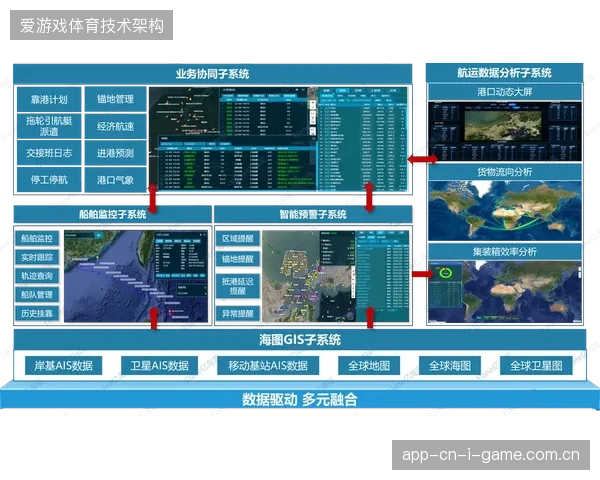Click the 历史挂靠 box
The image size is (600, 480).
[x=37, y=313]
